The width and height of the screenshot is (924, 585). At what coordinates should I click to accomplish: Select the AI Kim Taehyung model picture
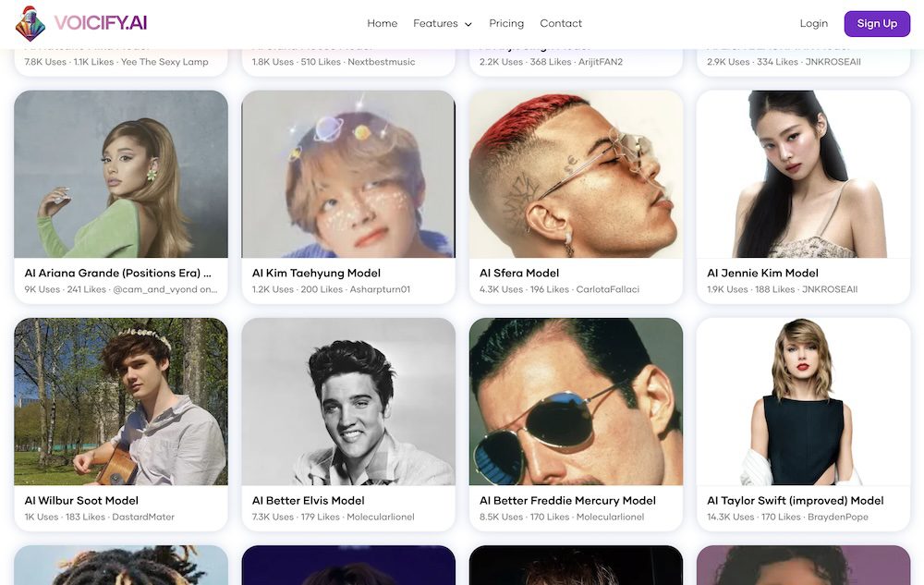[x=348, y=174]
